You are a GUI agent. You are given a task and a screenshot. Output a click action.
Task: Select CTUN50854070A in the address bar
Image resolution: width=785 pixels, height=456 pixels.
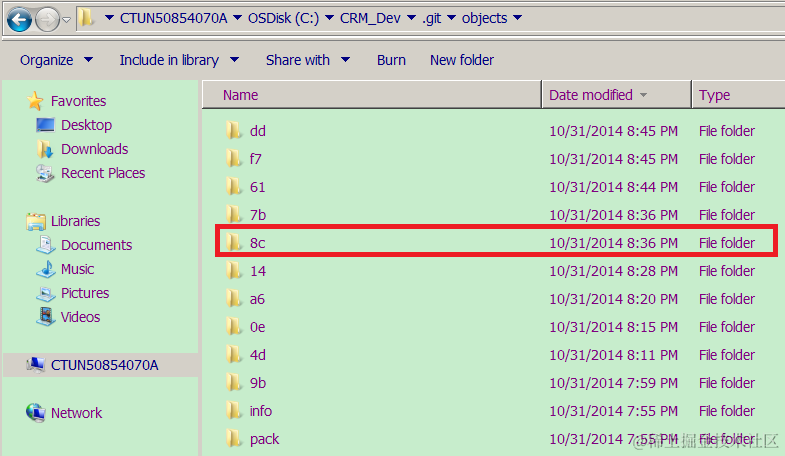173,19
